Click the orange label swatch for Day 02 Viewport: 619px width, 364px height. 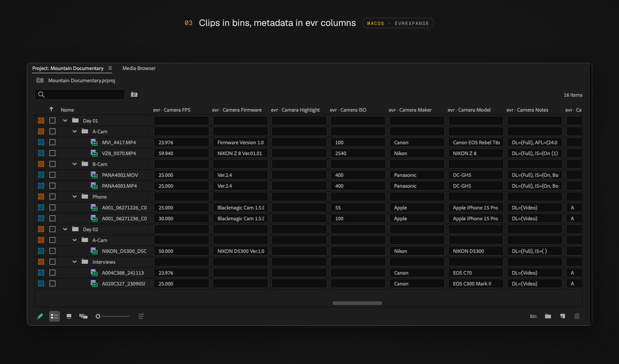coord(41,229)
